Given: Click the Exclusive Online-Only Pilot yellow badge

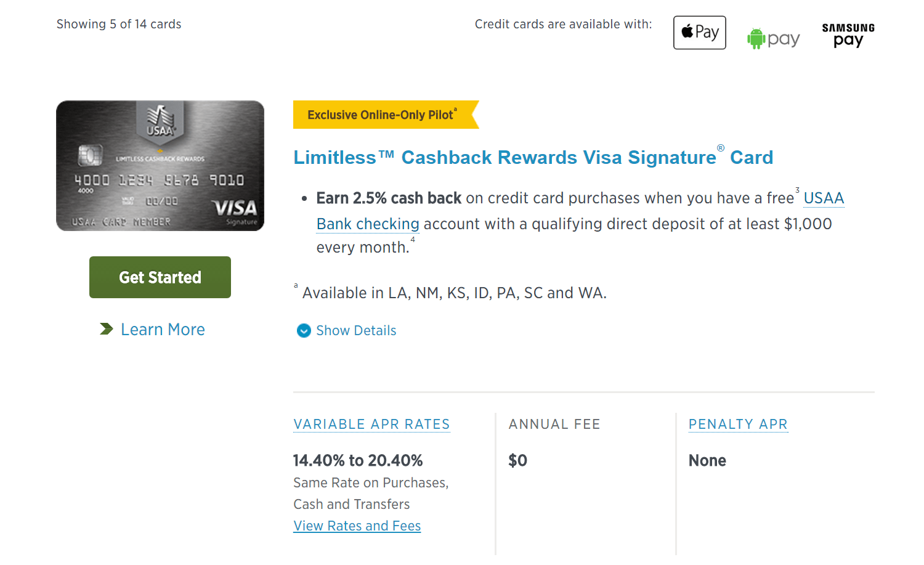Looking at the screenshot, I should 382,115.
